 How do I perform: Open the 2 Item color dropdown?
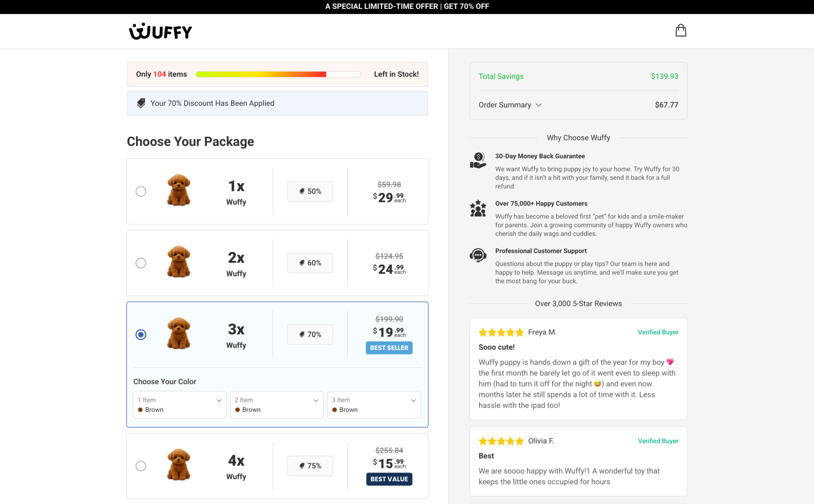point(276,405)
